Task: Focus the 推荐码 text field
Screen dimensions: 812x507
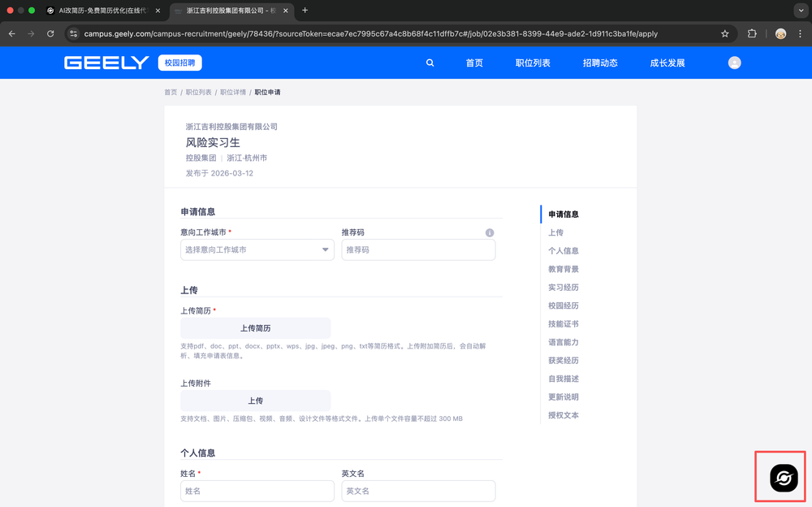Action: point(418,250)
